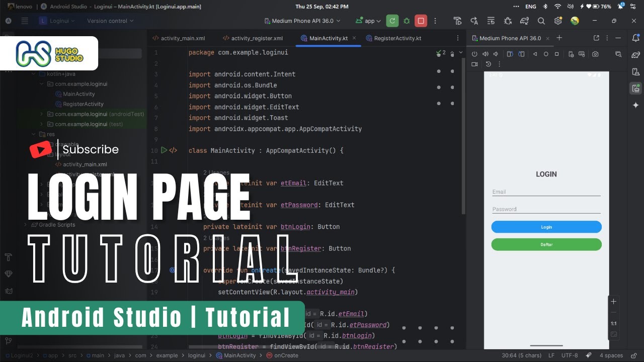Open IDE settings gear icon
644x362 pixels.
[x=558, y=21]
